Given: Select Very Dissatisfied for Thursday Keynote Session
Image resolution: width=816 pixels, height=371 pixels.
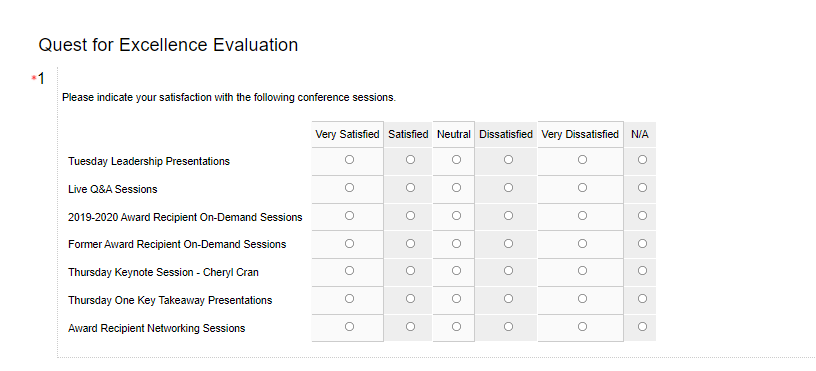Looking at the screenshot, I should [x=582, y=271].
